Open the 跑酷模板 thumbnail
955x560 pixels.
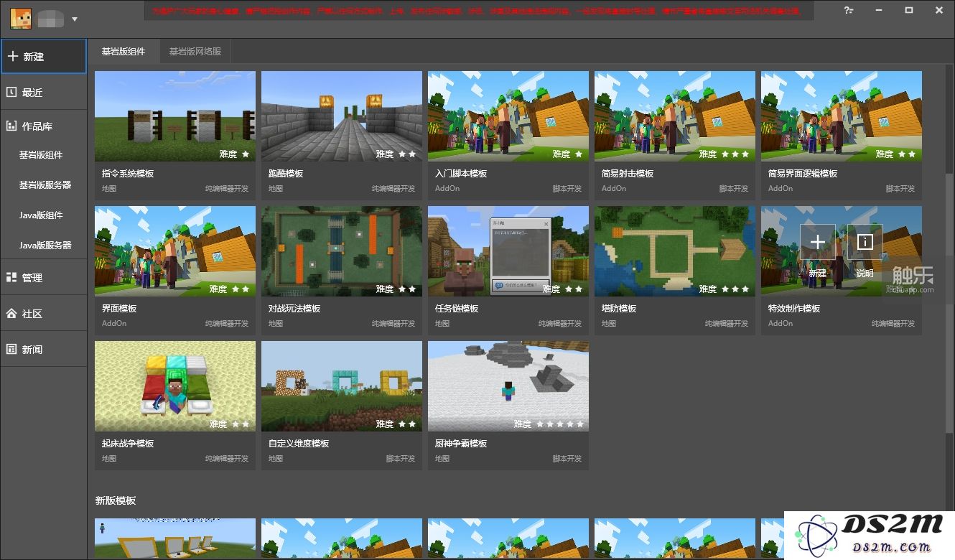pyautogui.click(x=342, y=116)
